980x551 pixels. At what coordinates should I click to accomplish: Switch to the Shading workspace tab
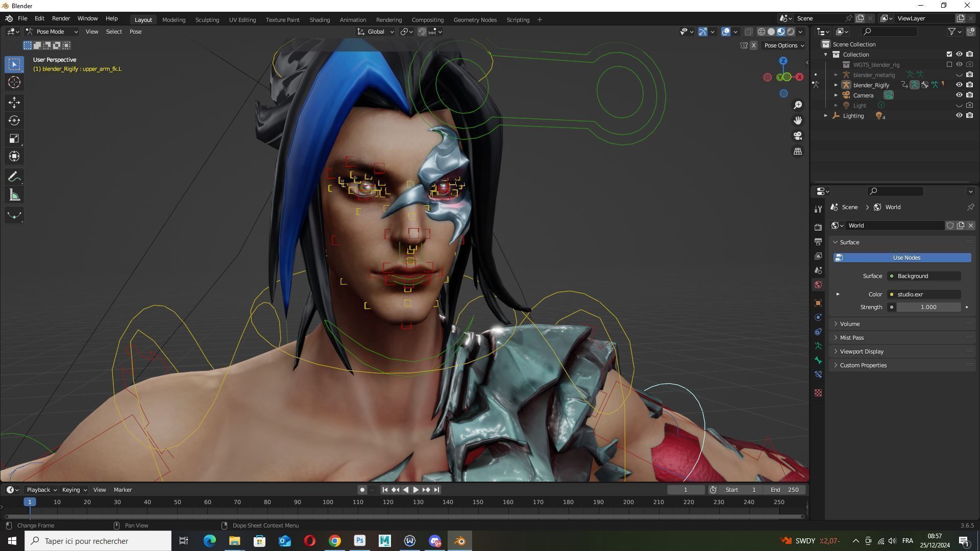coord(320,19)
